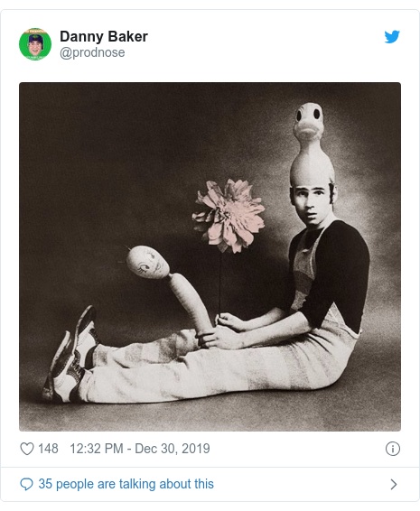Open the Danny Baker display name
The height and width of the screenshot is (511, 420).
click(x=104, y=36)
